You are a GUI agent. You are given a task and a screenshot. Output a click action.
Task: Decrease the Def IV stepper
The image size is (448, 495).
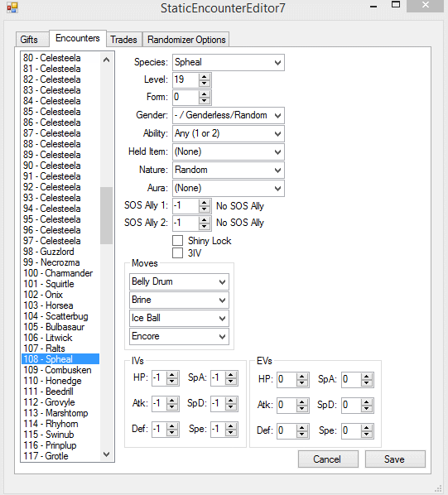click(x=171, y=433)
